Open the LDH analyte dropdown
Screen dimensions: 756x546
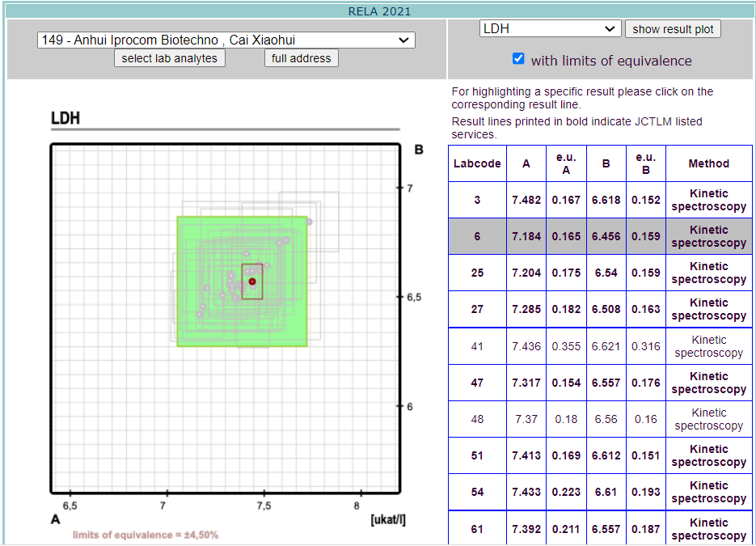(x=550, y=28)
